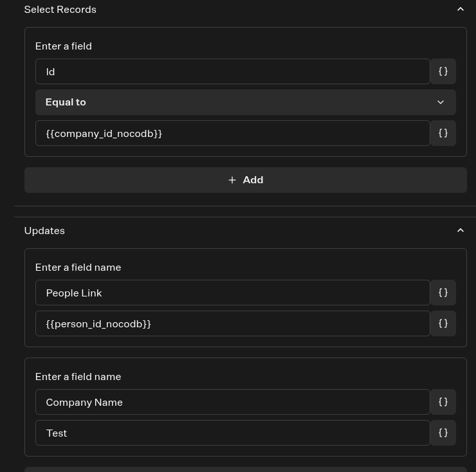The image size is (476, 472).
Task: Click the Test value input
Action: click(232, 433)
